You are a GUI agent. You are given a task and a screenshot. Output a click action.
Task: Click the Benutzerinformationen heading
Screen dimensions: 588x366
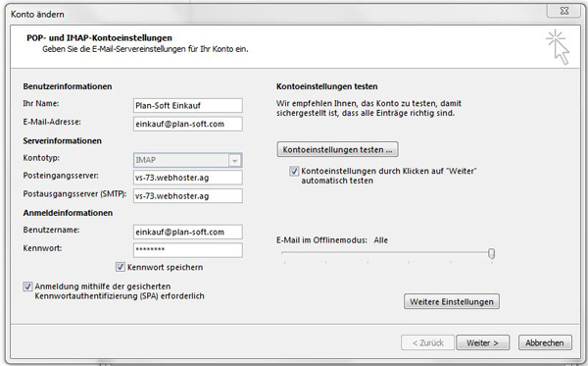(x=68, y=86)
